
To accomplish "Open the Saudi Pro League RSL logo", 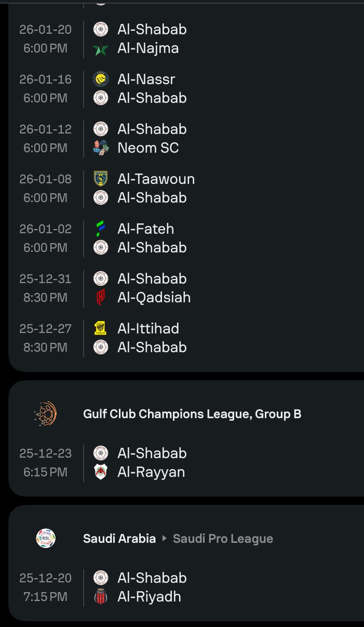I will coord(45,539).
